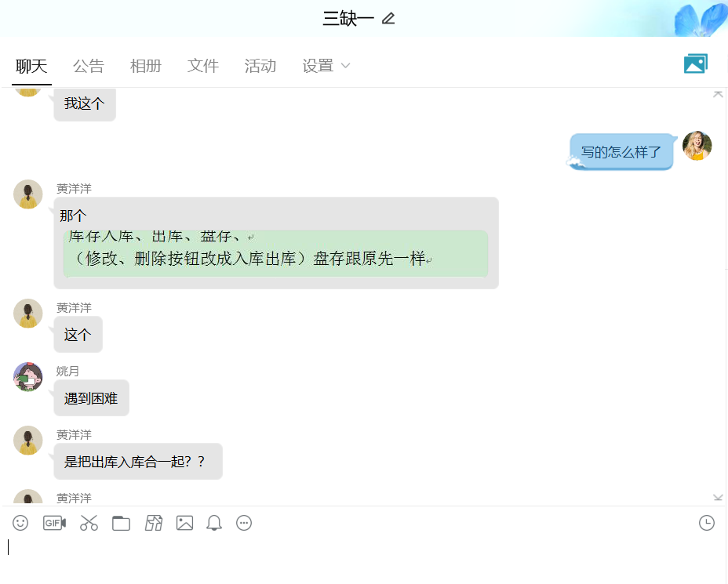This screenshot has width=728, height=584.
Task: Open the Tencent docs icon in the toolbar
Action: (x=154, y=523)
